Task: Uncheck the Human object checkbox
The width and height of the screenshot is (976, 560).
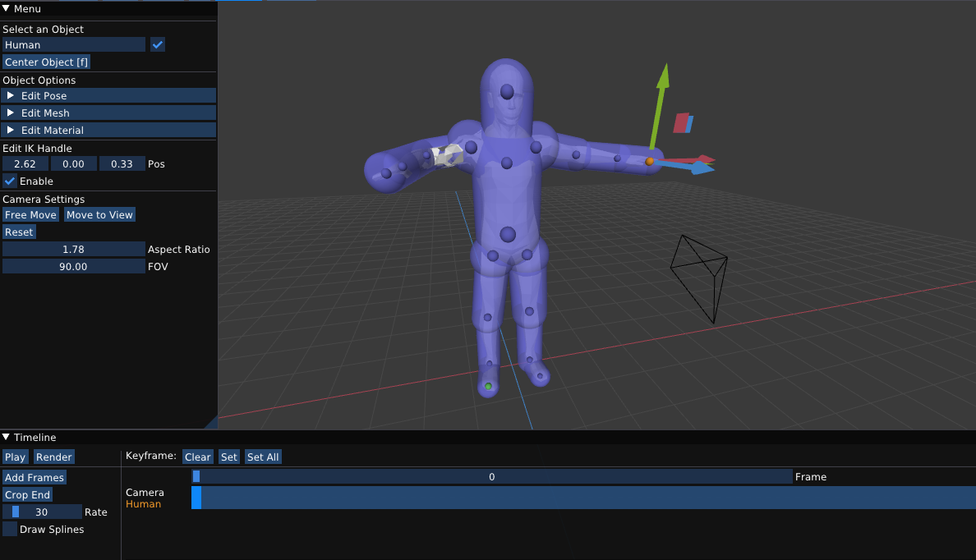Action: click(158, 45)
